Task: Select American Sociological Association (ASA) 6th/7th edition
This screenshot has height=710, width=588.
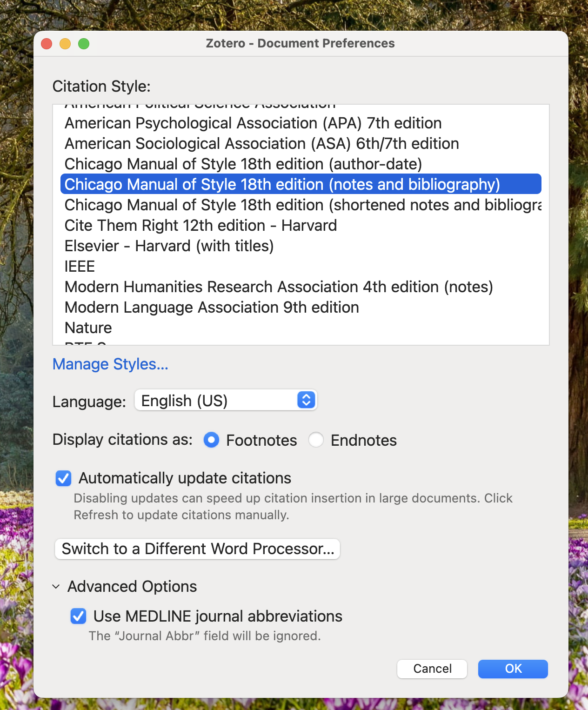Action: (x=301, y=144)
